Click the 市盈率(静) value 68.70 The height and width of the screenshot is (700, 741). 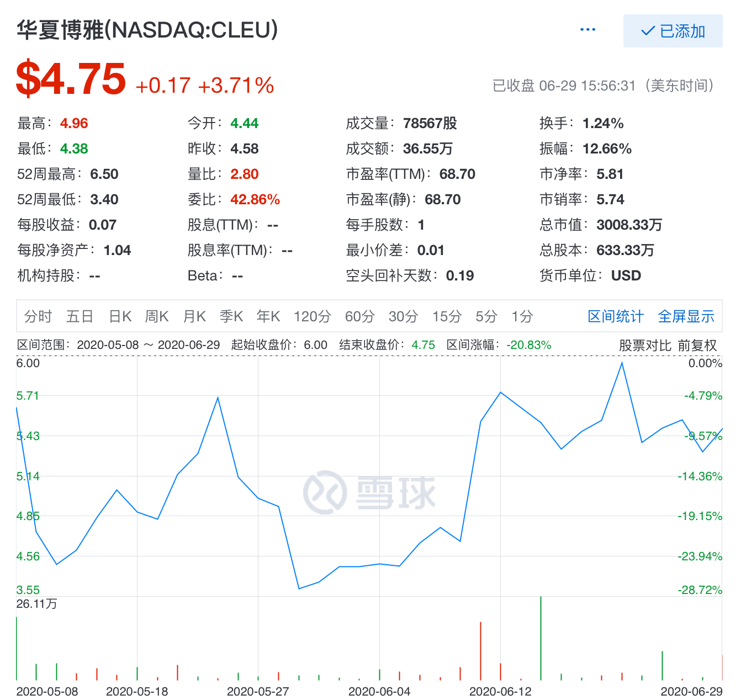point(443,199)
